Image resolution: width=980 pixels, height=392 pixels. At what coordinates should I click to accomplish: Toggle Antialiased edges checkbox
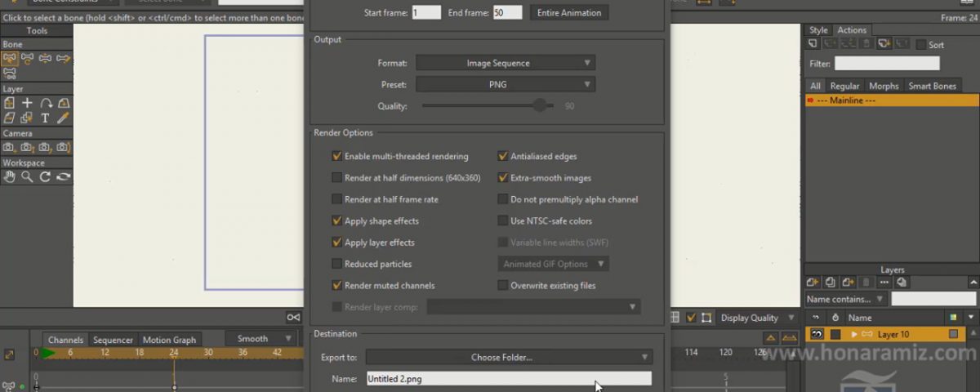coord(503,156)
